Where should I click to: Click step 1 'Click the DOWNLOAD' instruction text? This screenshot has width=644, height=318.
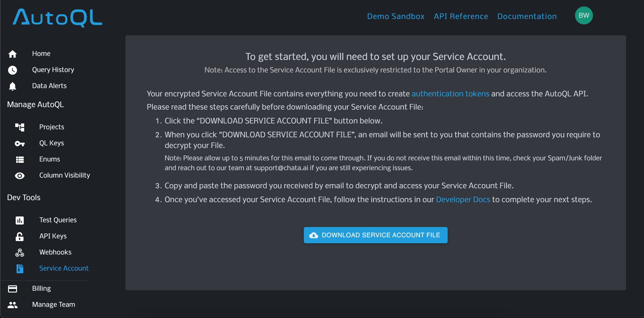[x=273, y=121]
